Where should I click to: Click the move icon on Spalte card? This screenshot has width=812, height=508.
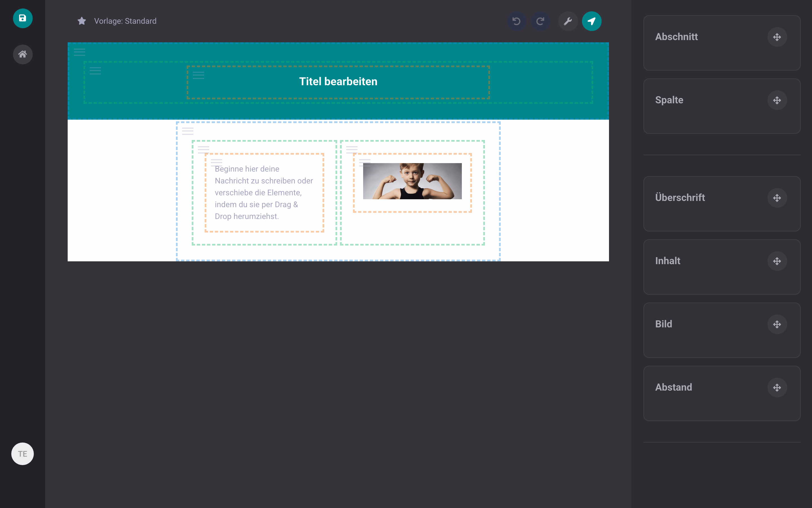coord(777,100)
